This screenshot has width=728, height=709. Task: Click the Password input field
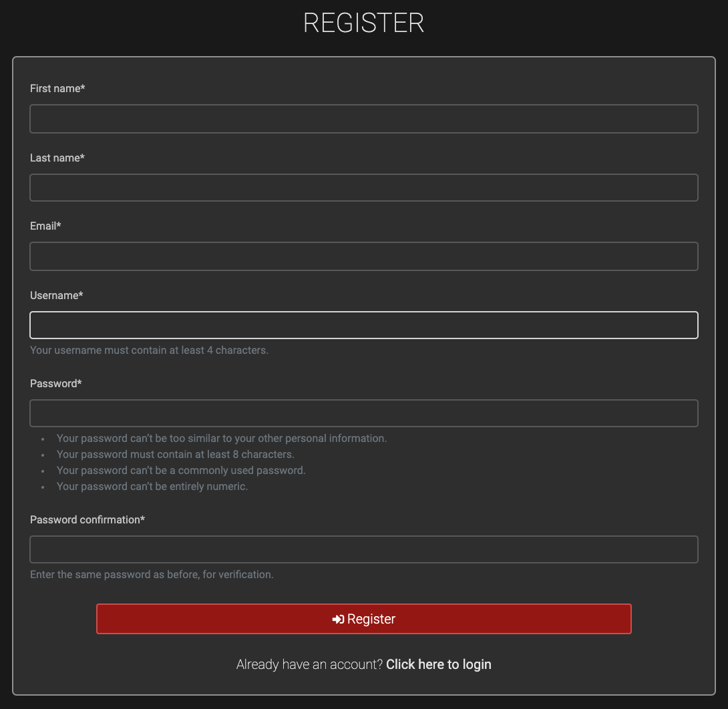tap(364, 413)
